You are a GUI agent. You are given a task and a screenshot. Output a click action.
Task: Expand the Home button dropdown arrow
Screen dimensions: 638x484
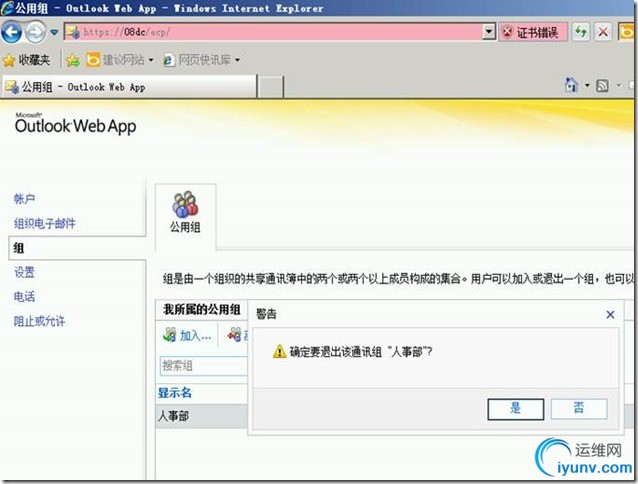click(587, 85)
